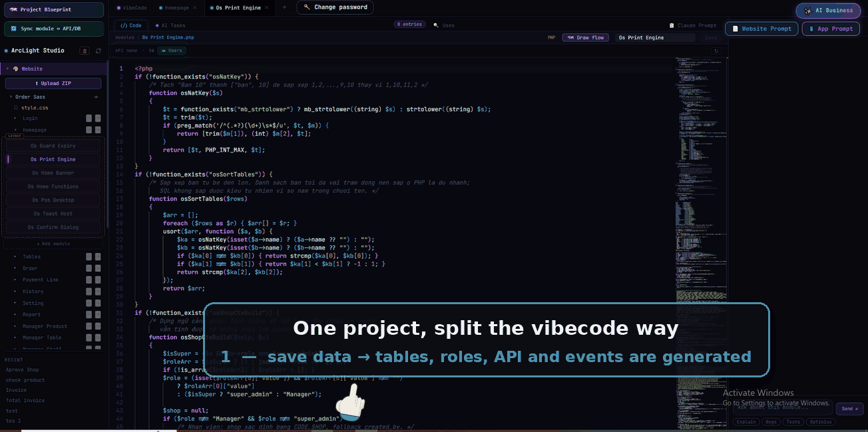Open the Claude Prompt clipboard item
868x432 pixels.
(x=693, y=25)
